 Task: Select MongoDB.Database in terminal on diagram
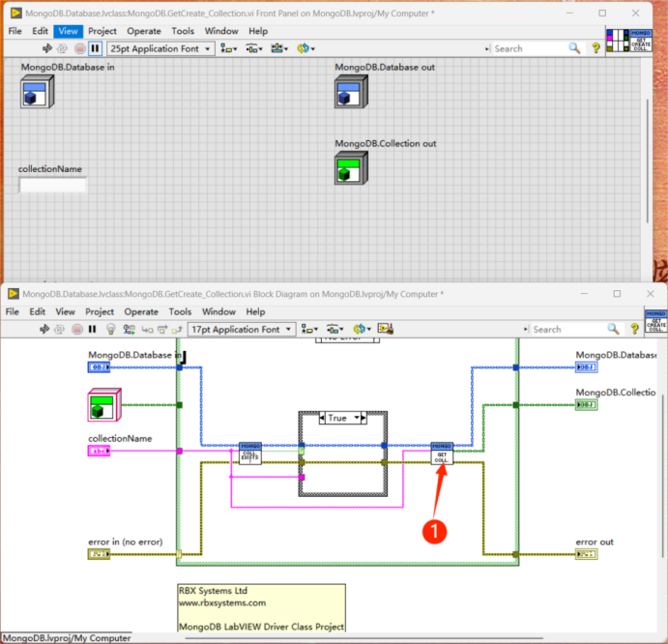point(99,367)
